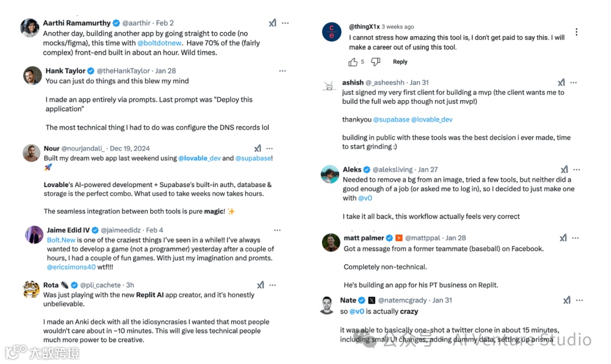Expand the three-dot menu on Jaime Edid IV's tweet
This screenshot has height=364, width=611.
click(277, 231)
